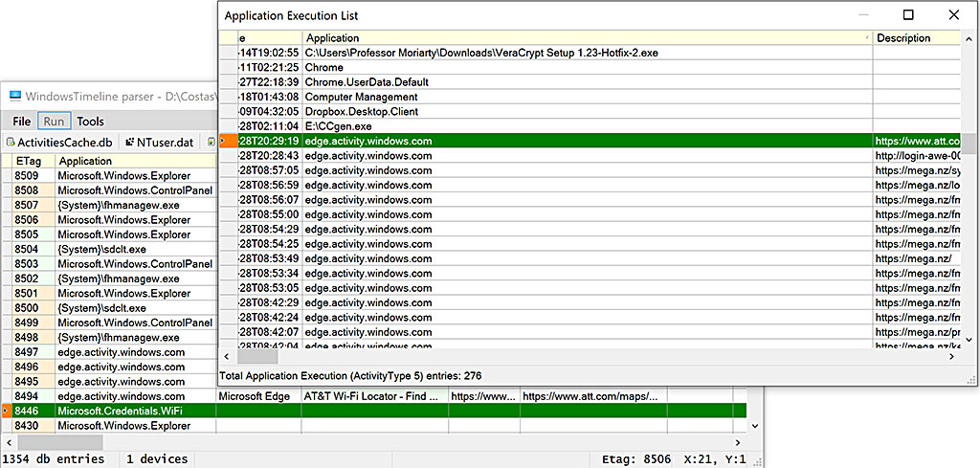Screen dimensions: 980x468
Task: Click the highlighted 28T20:29:19 edge.activity row
Action: click(590, 142)
